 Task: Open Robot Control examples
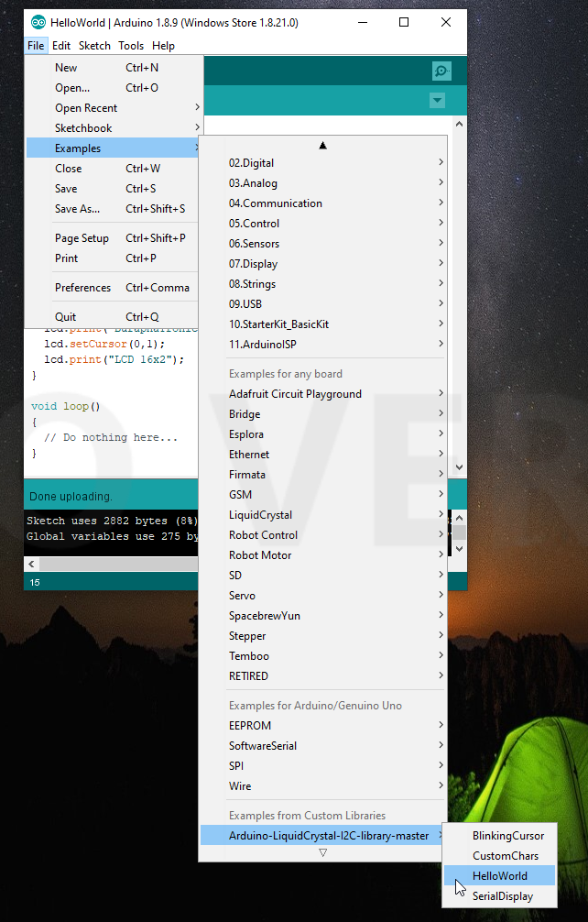(322, 534)
